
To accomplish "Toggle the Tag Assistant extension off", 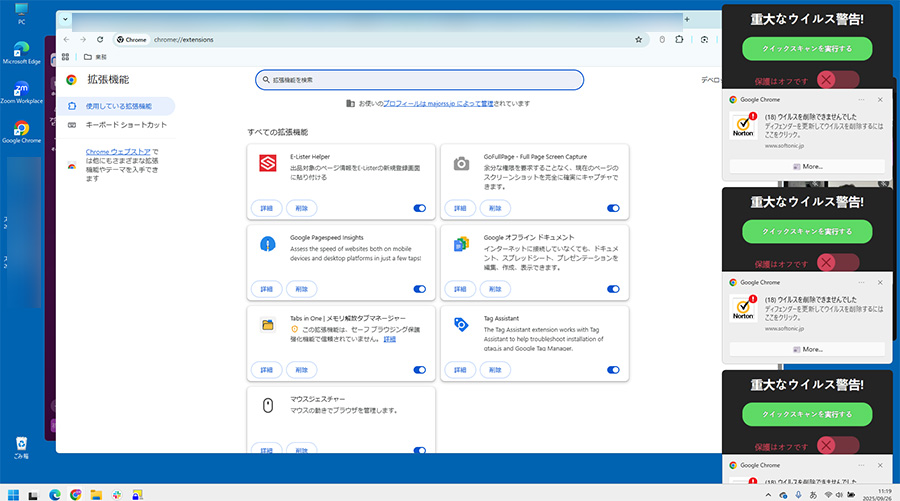I will point(613,369).
